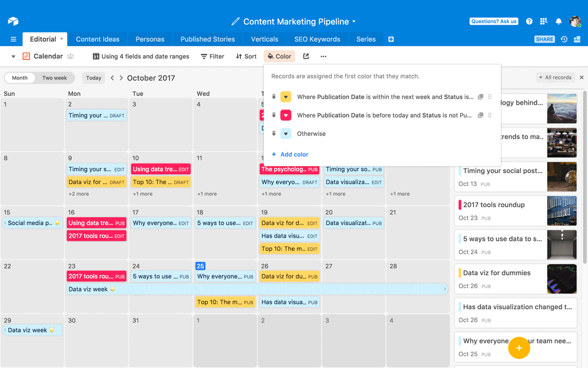The image size is (588, 368).
Task: Click the calendar view icon
Action: [x=26, y=57]
